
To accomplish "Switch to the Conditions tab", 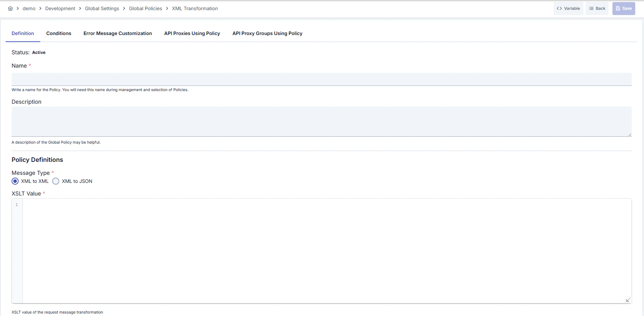I will tap(59, 33).
